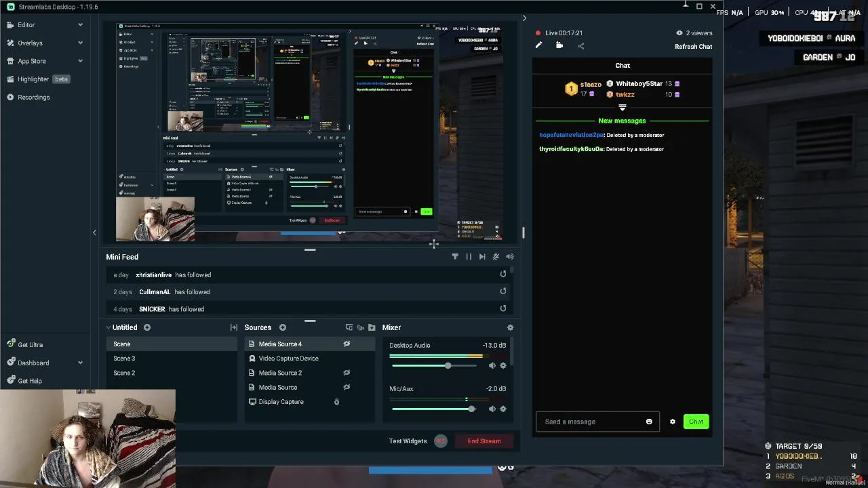This screenshot has height=488, width=868.
Task: Open Desktop Audio source settings gear
Action: click(503, 366)
